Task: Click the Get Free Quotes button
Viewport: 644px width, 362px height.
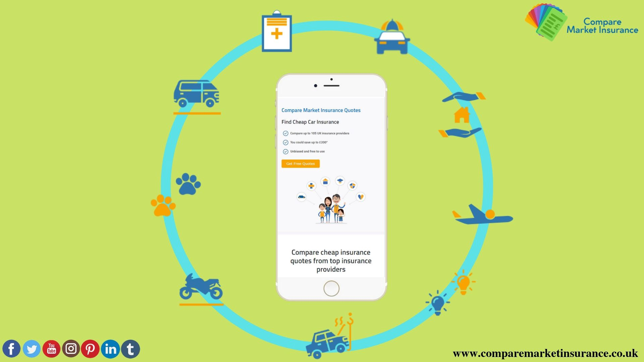Action: [301, 164]
